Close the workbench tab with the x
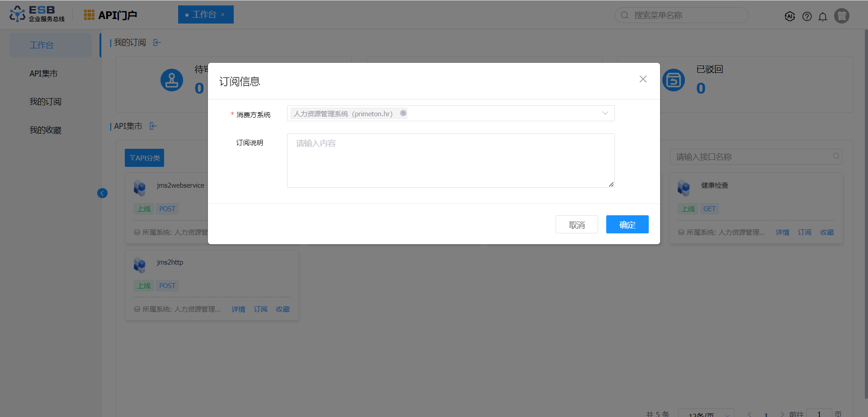This screenshot has height=417, width=868. pos(223,15)
